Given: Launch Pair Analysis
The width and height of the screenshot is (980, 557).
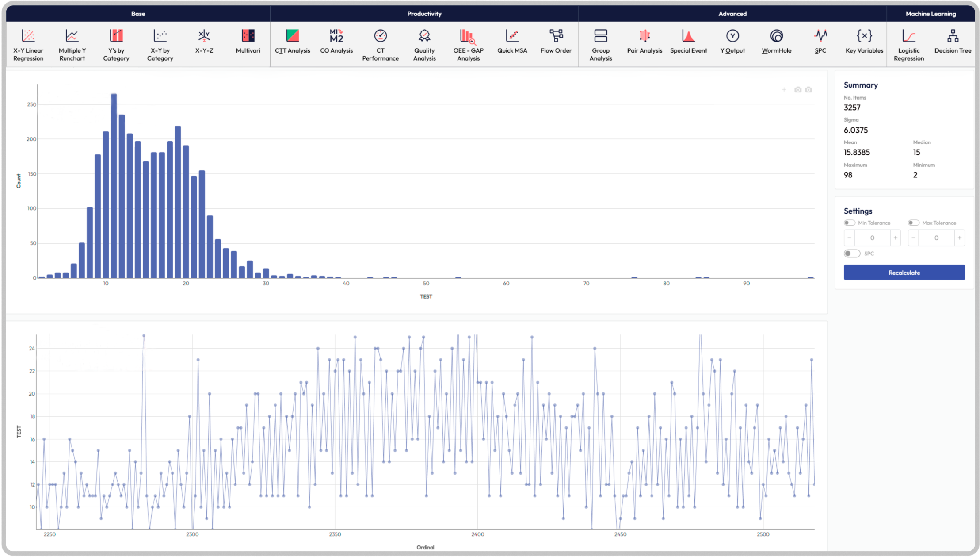Looking at the screenshot, I should coord(644,42).
